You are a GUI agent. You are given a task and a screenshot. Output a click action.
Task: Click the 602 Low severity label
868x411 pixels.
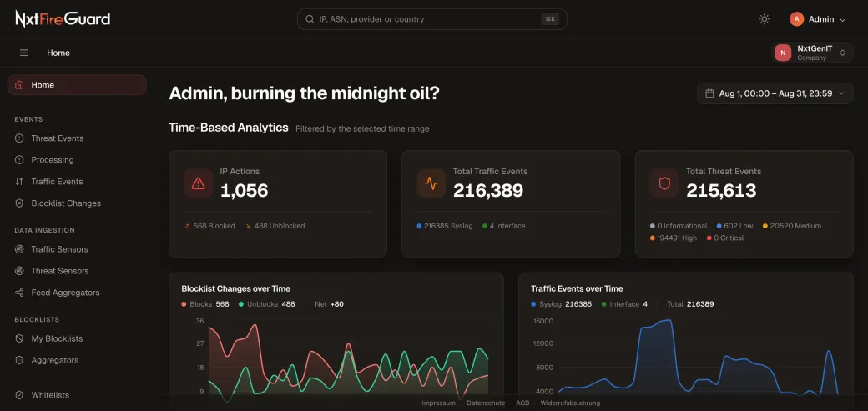coord(734,226)
